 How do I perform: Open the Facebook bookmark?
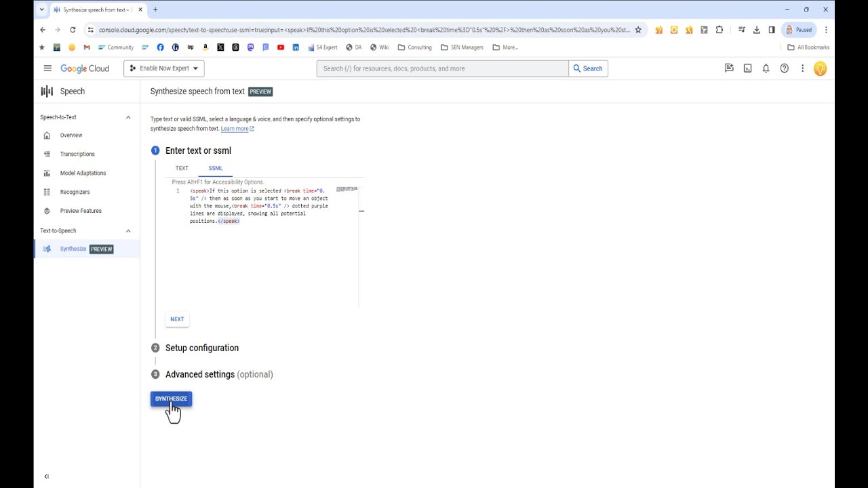160,47
